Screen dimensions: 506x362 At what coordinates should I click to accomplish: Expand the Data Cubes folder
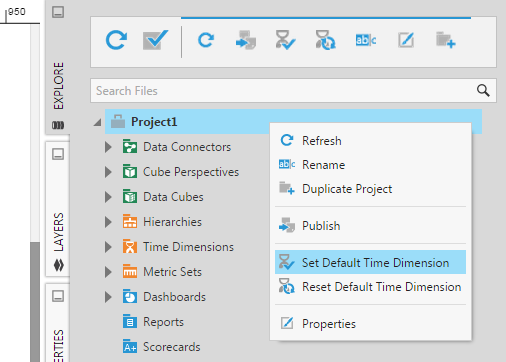tap(108, 197)
